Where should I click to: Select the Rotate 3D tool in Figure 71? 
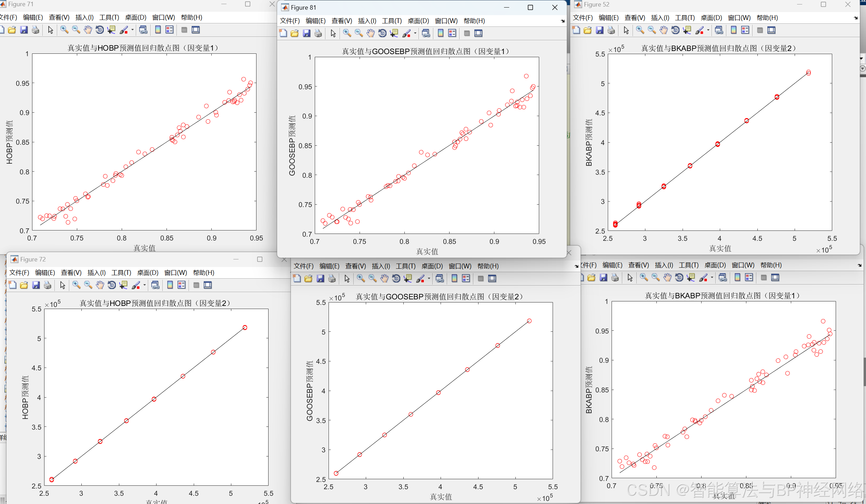(x=100, y=30)
